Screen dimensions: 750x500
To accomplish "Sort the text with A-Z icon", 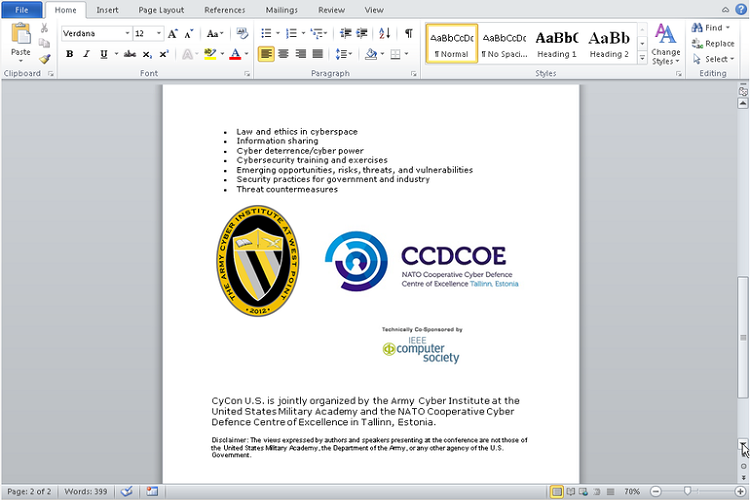I will [385, 33].
